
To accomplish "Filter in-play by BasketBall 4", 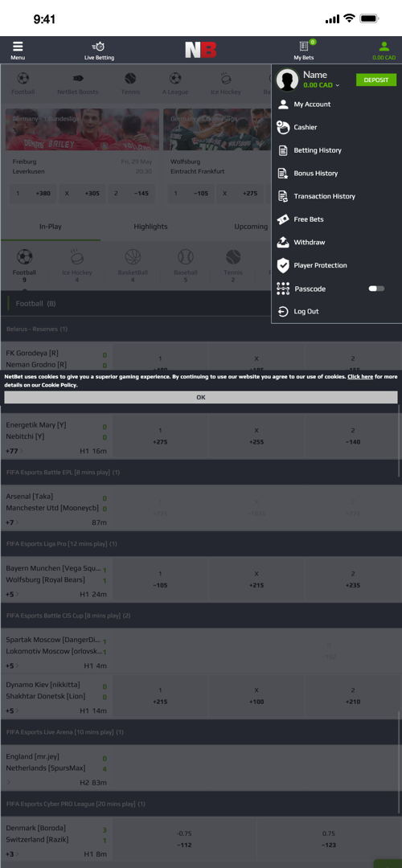I will [x=133, y=266].
